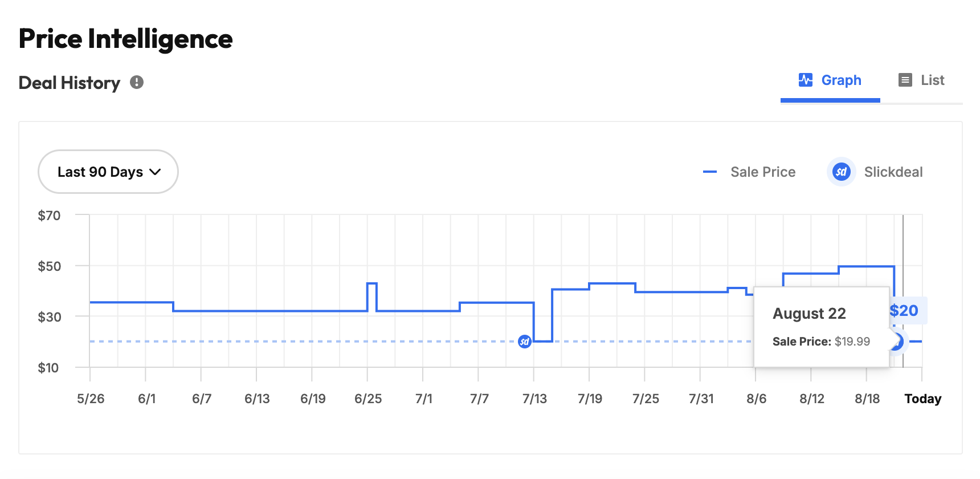This screenshot has height=479, width=980.
Task: Open the Last 90 Days dropdown
Action: (108, 172)
